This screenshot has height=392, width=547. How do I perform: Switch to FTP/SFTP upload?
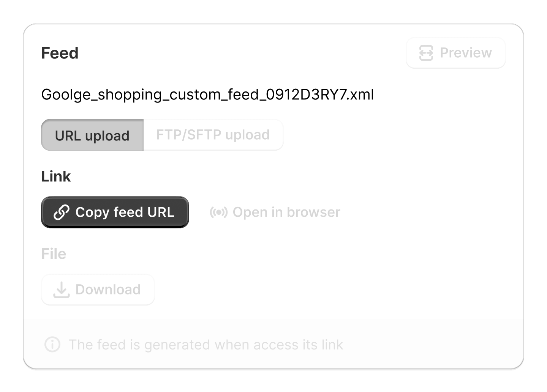tap(213, 135)
